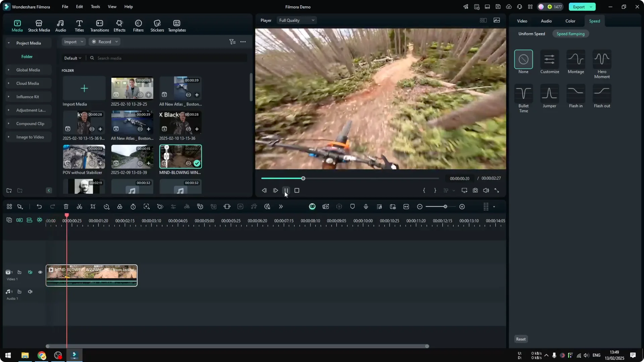Screen dimensions: 644x362
Task: Open the Full Quality player dropdown
Action: (296, 20)
